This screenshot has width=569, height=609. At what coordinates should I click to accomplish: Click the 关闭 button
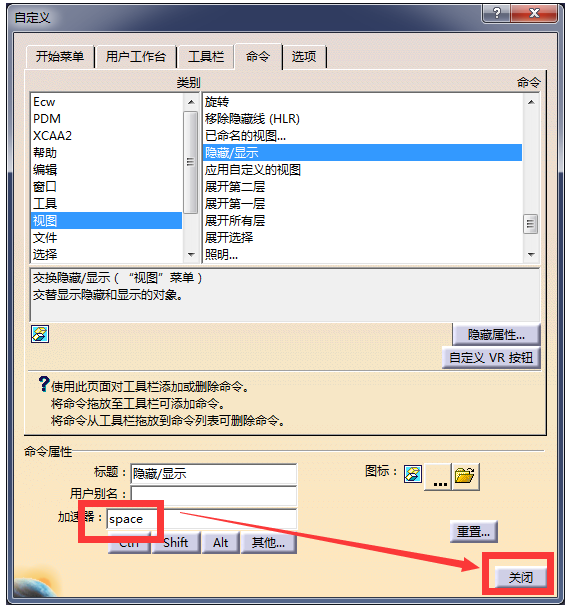(520, 577)
